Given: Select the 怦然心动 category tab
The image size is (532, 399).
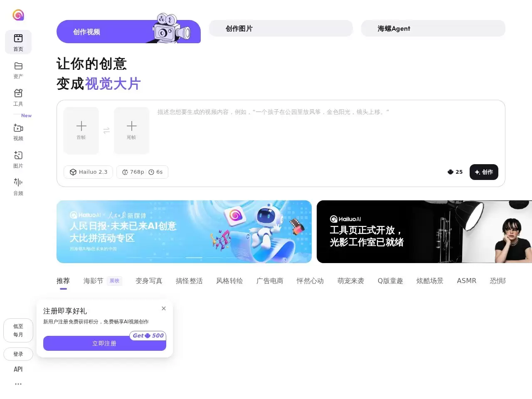Looking at the screenshot, I should coord(310,281).
